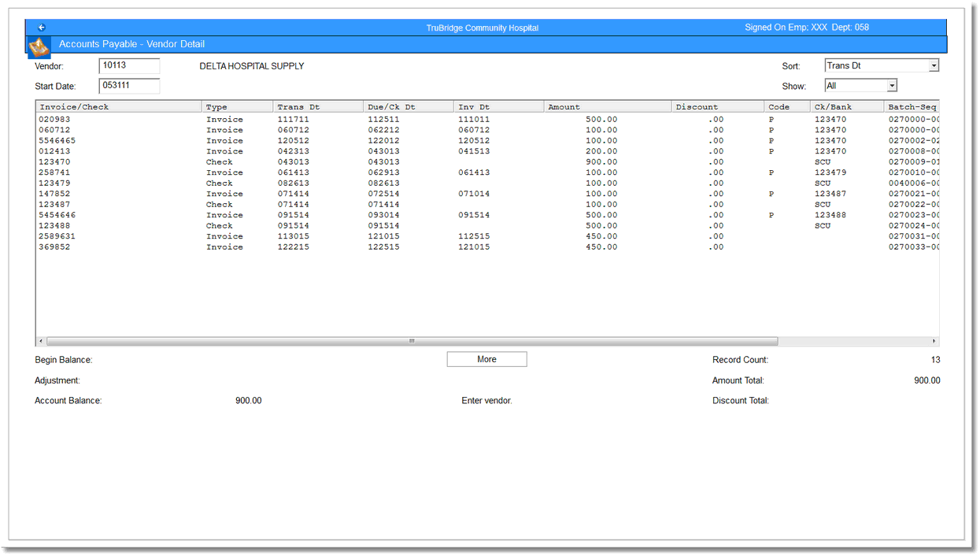Select check row 123488

tap(487, 226)
